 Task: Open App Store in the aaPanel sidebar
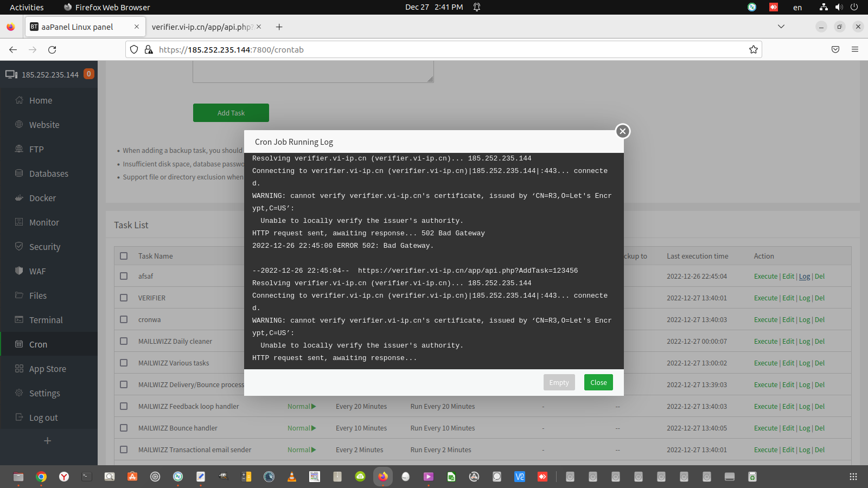click(48, 369)
